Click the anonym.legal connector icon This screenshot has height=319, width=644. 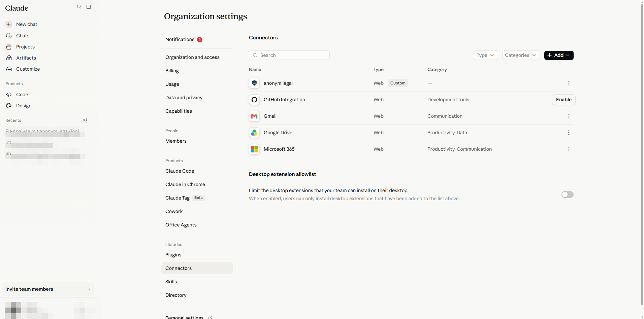tap(254, 83)
